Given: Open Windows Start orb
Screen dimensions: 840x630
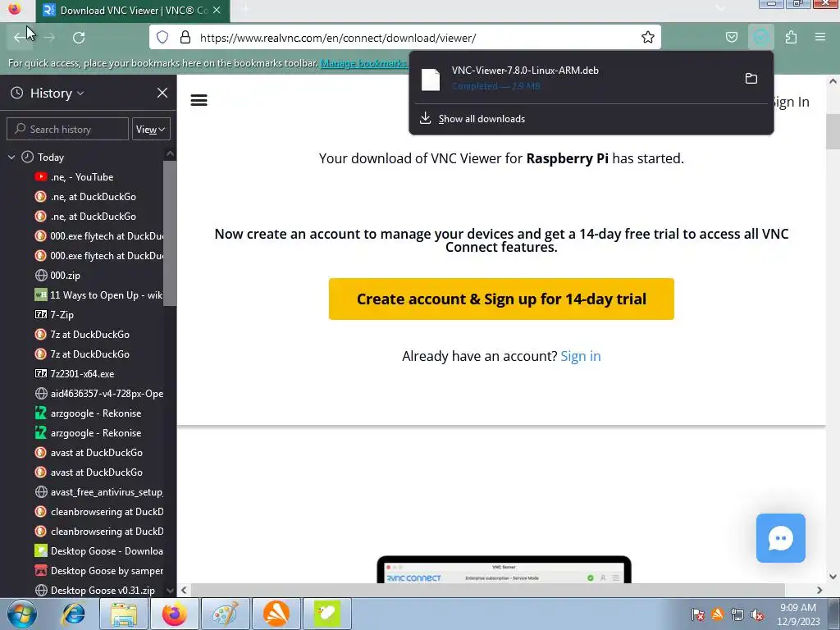Looking at the screenshot, I should click(21, 614).
